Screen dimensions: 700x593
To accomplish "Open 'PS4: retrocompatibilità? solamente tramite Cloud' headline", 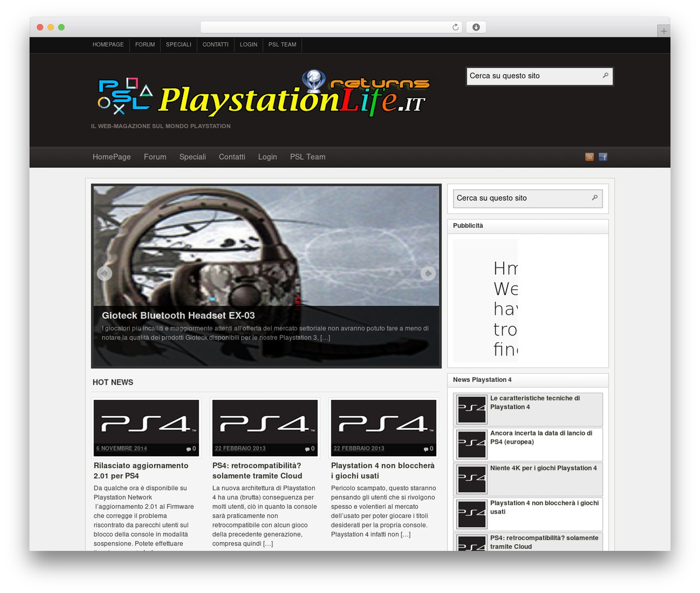I will tap(257, 471).
